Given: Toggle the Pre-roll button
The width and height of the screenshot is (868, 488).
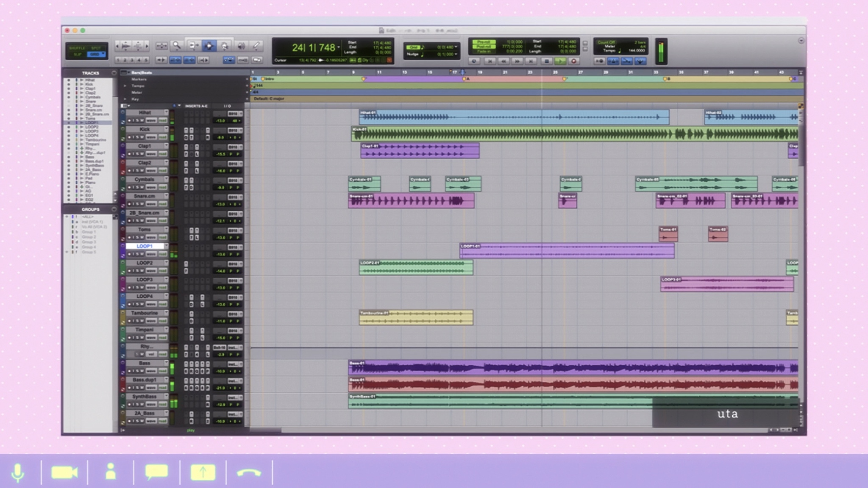Looking at the screenshot, I should [x=484, y=42].
